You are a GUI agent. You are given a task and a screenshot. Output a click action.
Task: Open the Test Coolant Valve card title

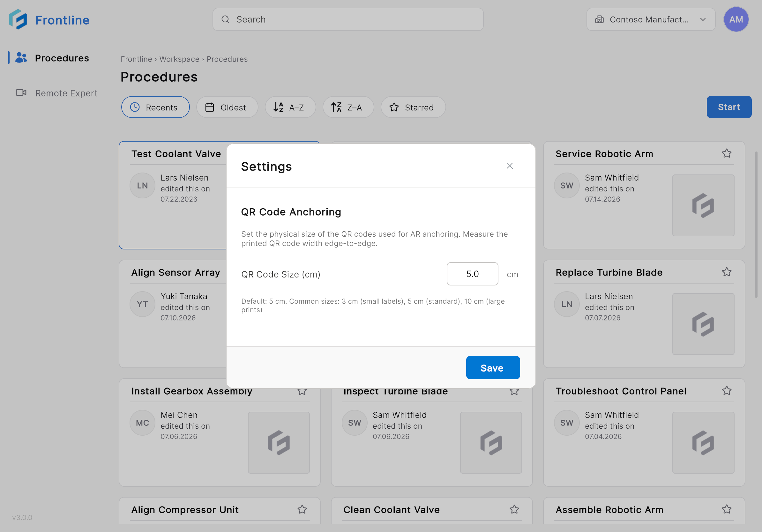tap(176, 154)
